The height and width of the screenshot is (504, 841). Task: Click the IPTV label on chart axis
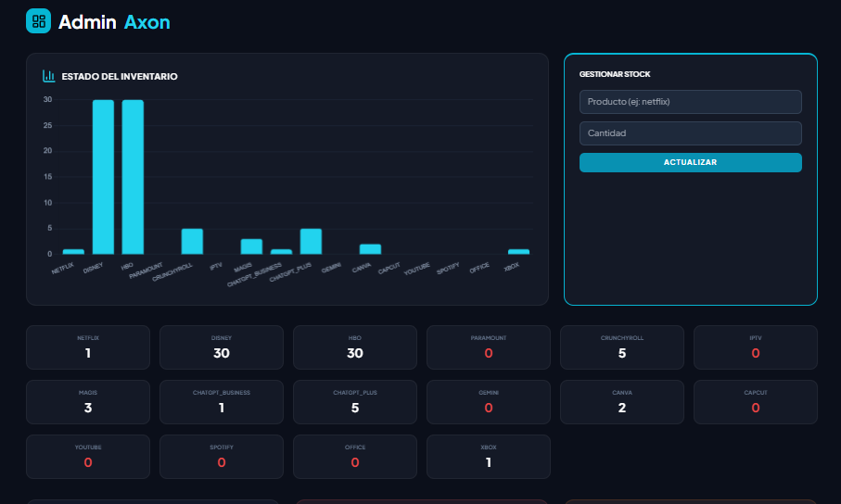(x=216, y=266)
